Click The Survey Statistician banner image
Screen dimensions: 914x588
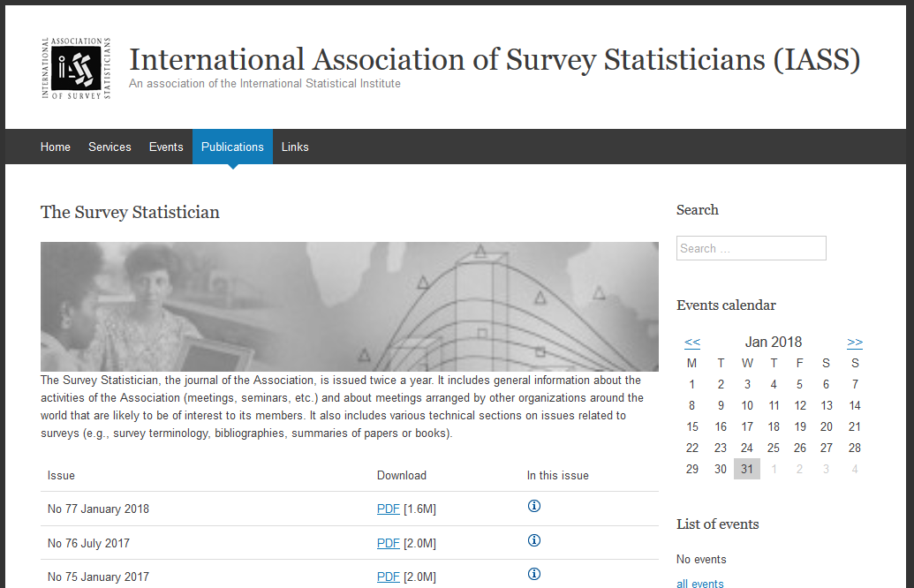pos(350,306)
